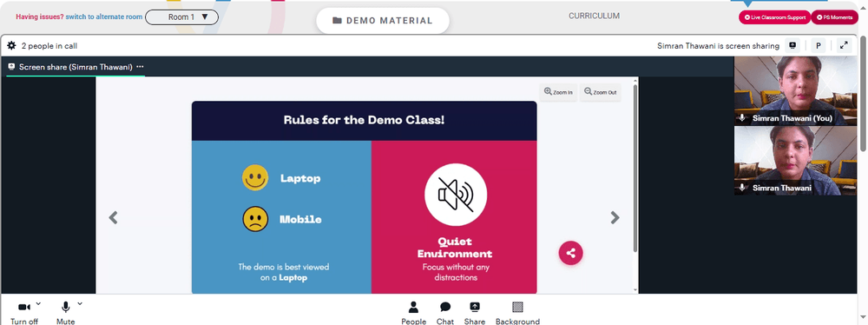Click switch to alternate room link

coord(104,17)
